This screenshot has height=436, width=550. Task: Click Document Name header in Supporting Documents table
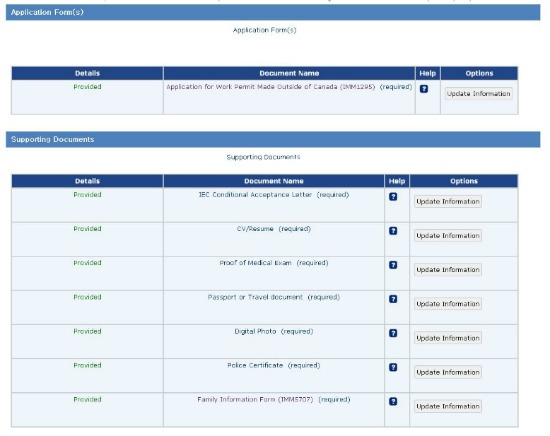pyautogui.click(x=274, y=181)
